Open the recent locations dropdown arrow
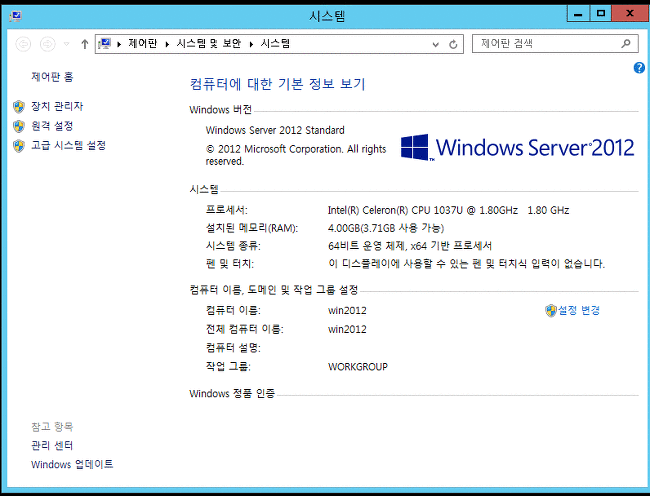Screen dimensions: 650x496 click(x=66, y=44)
